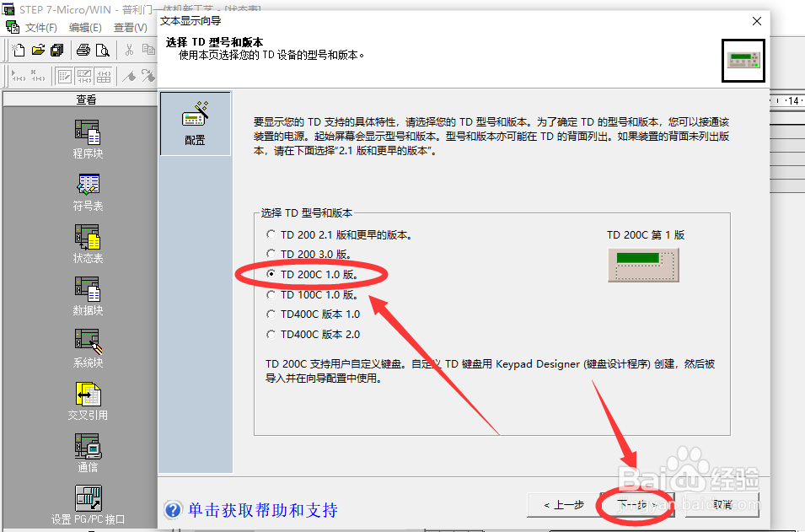Click 单击获取帮助和支持 help link

[263, 510]
